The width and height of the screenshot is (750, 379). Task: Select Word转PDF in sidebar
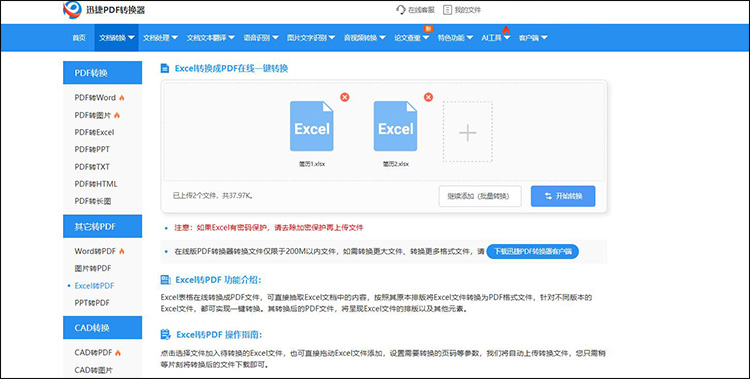point(95,251)
